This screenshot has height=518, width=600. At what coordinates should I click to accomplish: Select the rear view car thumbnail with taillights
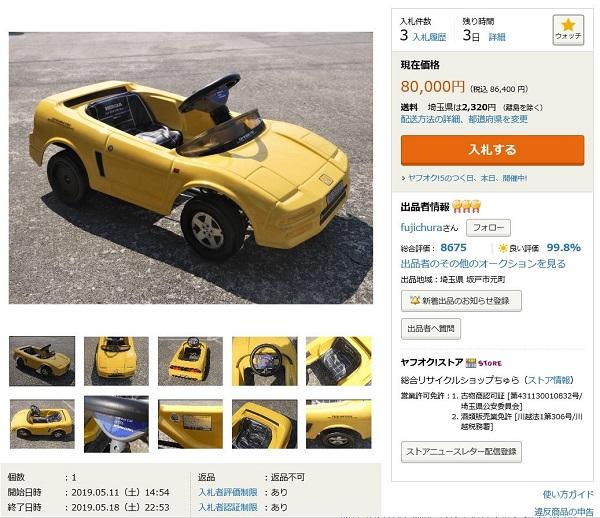point(190,361)
